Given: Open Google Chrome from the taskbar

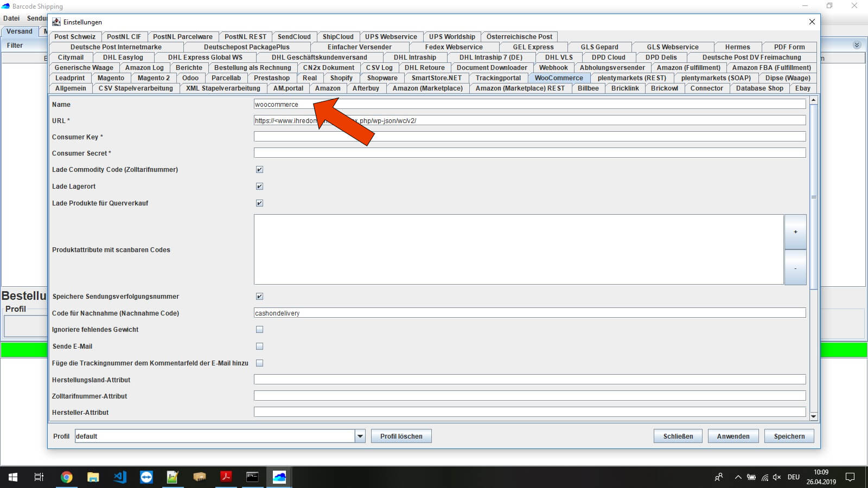Looking at the screenshot, I should [67, 477].
